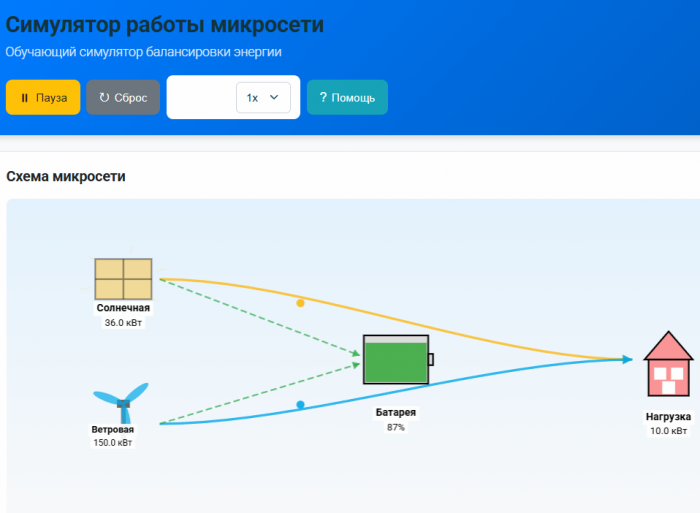Click the 36.0 кВт solar power value
Screen dimensions: 700x513
[123, 323]
